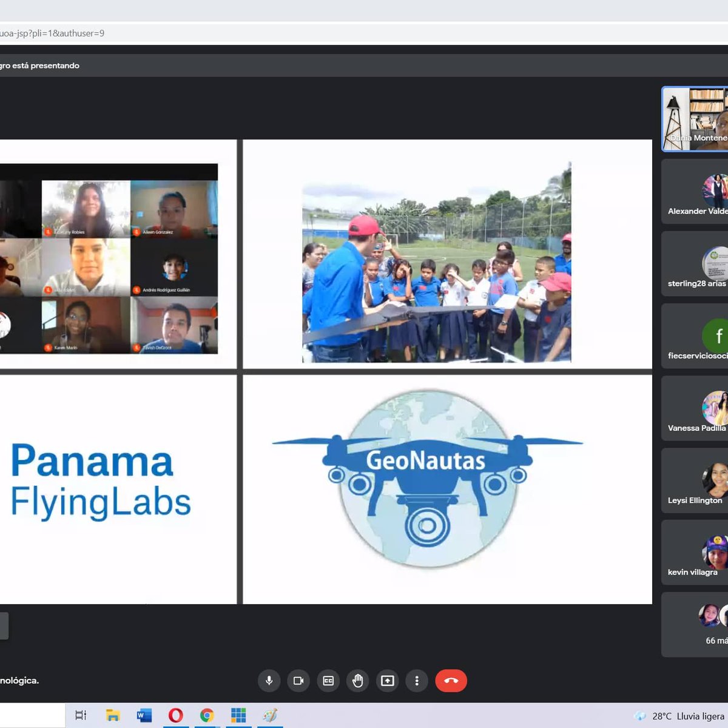Click the browser address bar URL
Viewport: 728px width, 728px height.
52,33
